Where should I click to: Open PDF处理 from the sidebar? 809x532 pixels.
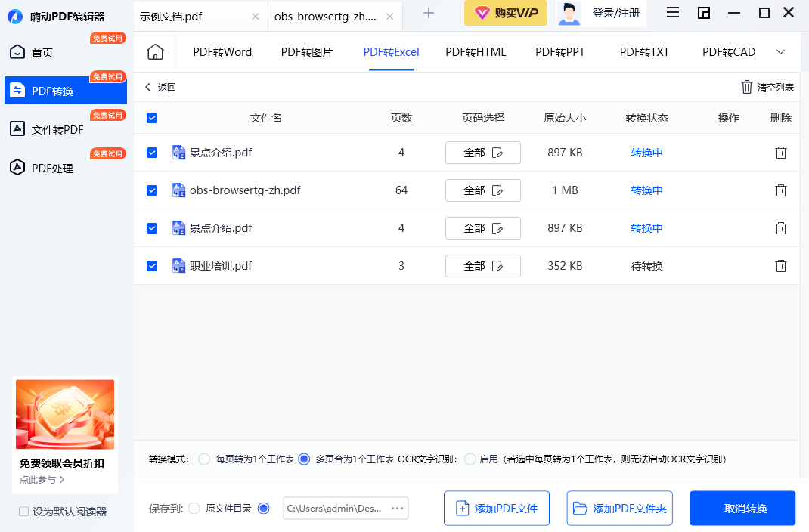52,169
